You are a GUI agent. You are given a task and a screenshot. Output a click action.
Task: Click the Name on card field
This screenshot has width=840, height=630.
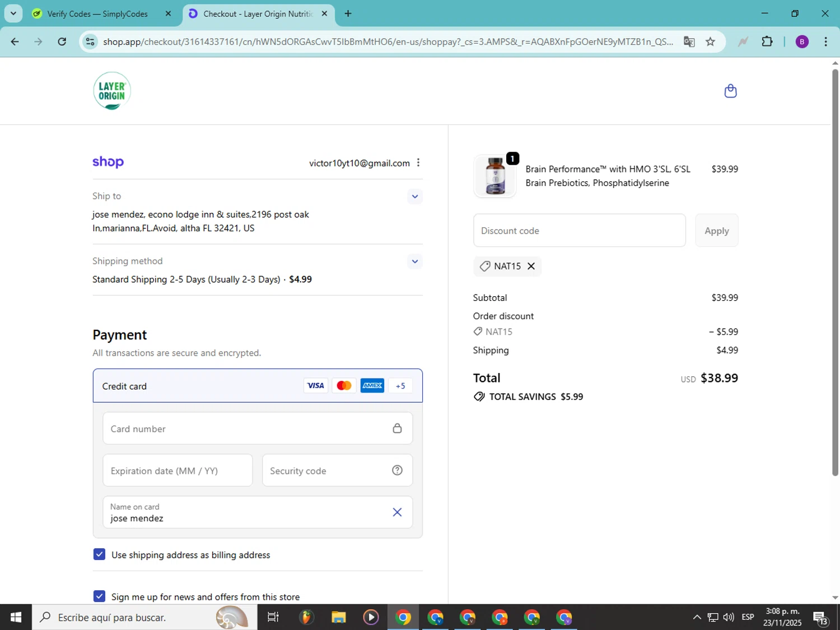pyautogui.click(x=258, y=512)
